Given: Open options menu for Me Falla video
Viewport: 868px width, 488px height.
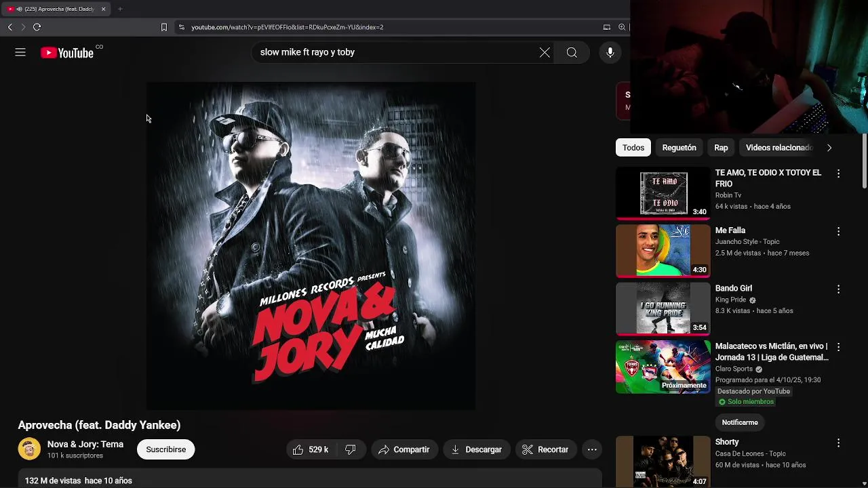Looking at the screenshot, I should [838, 231].
